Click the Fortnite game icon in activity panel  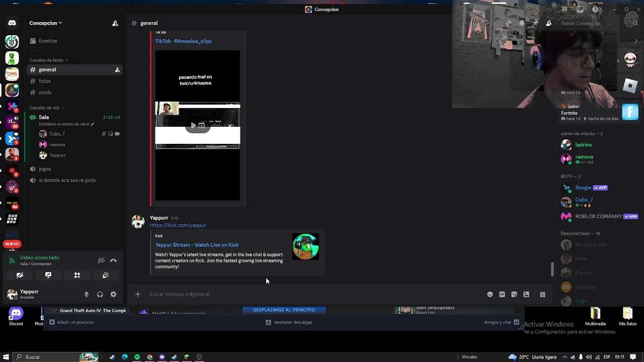[630, 112]
